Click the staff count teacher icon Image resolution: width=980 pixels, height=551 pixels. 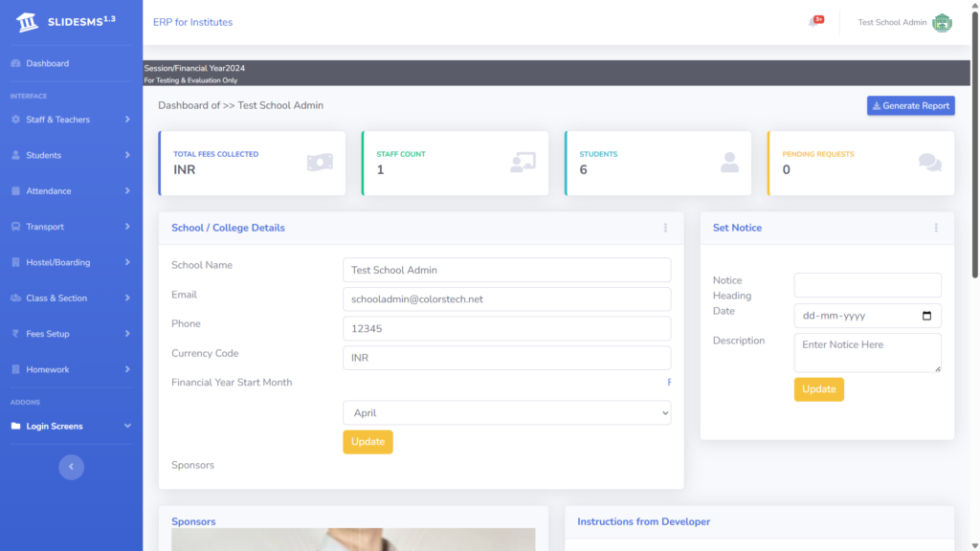click(x=523, y=163)
